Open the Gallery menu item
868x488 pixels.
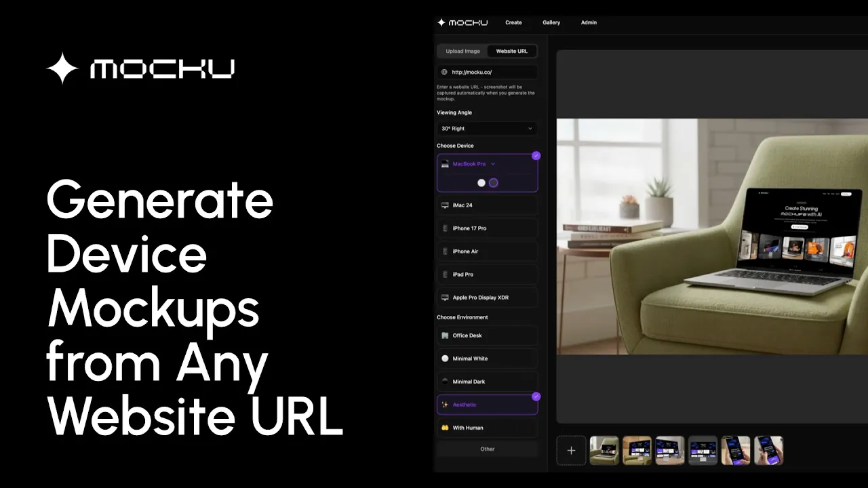[x=551, y=22]
